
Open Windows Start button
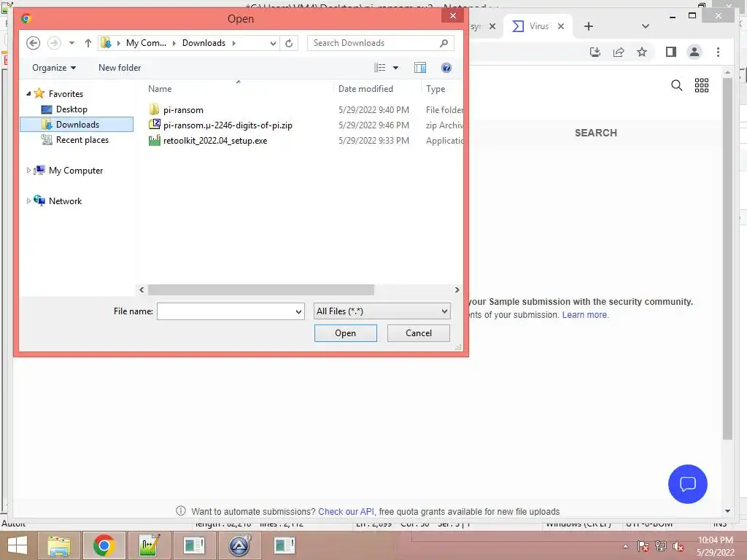18,545
